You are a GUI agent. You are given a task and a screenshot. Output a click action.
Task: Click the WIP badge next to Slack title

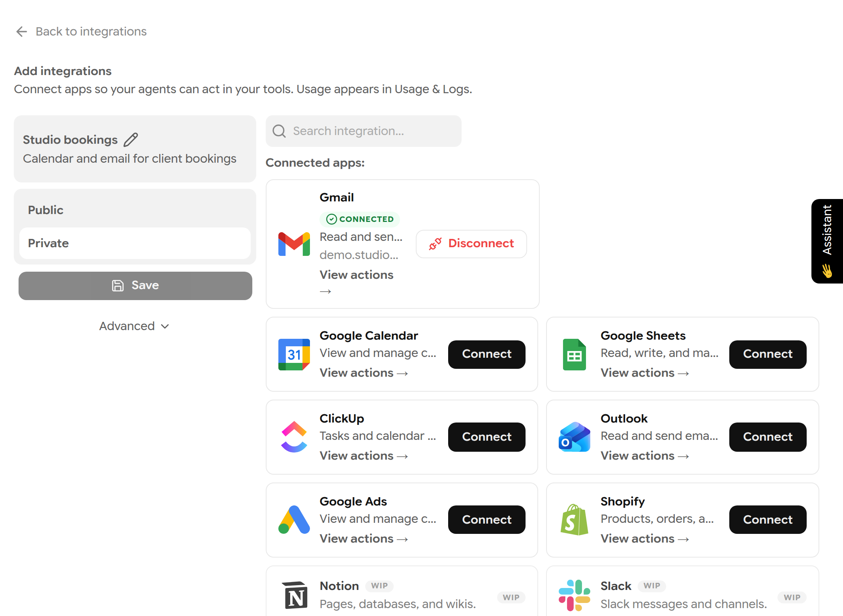(x=652, y=586)
